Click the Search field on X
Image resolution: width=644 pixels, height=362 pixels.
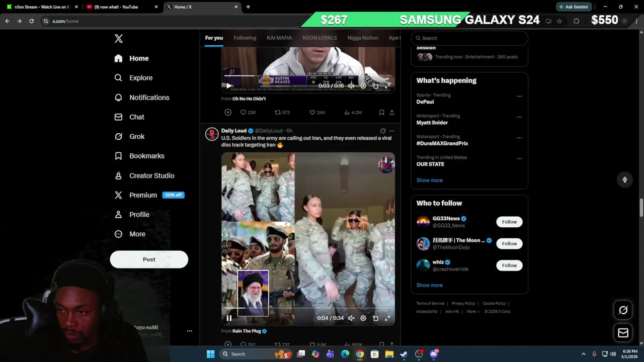[x=469, y=38]
